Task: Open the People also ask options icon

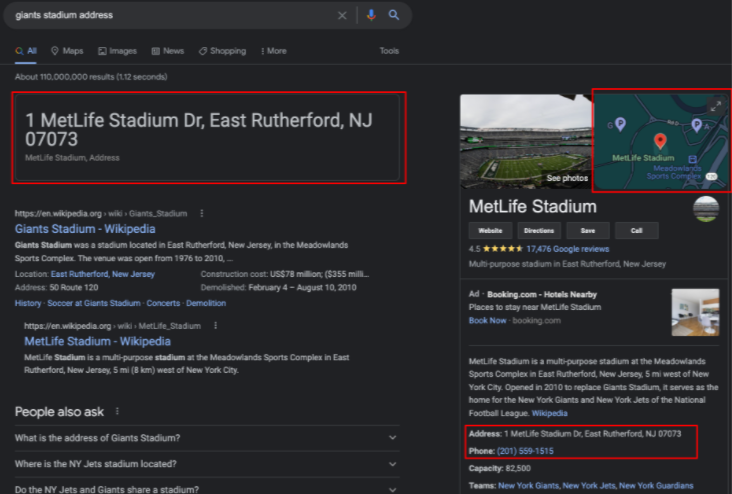Action: [117, 411]
